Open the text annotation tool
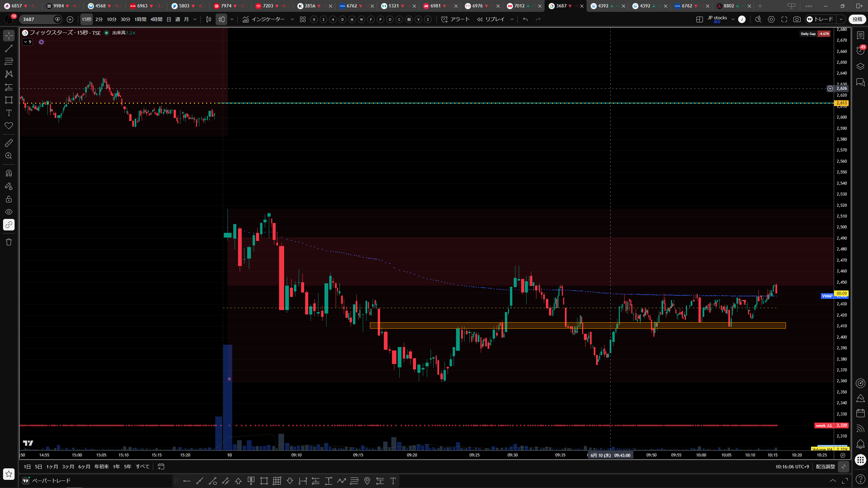The width and height of the screenshot is (868, 488). tap(9, 113)
